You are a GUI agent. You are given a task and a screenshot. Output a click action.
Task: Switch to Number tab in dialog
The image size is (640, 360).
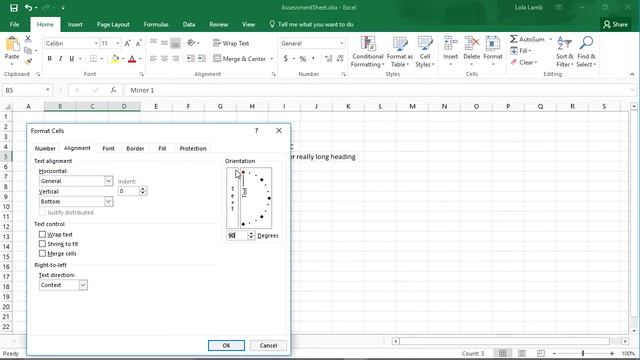pos(45,149)
